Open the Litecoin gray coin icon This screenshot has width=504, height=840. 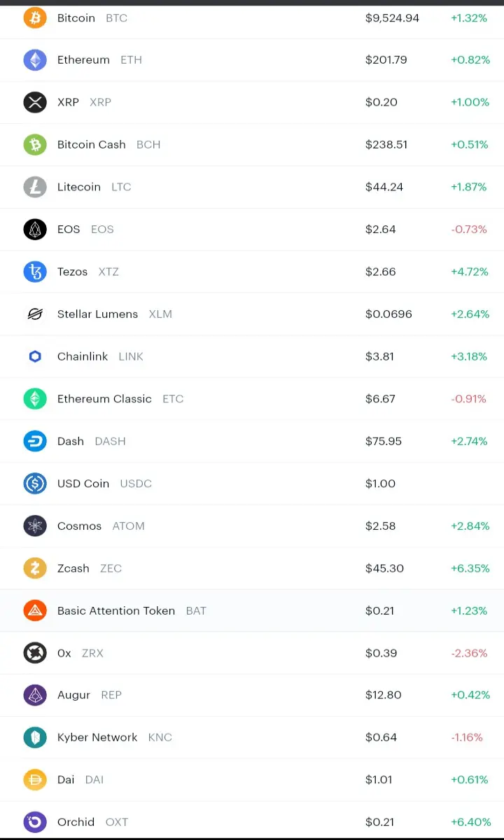tap(35, 187)
